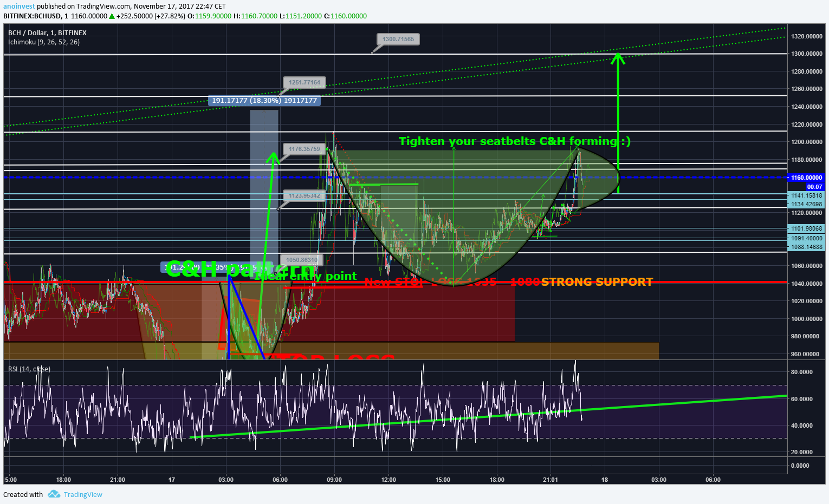This screenshot has height=504, width=829.
Task: Click the 1040.00000 price axis value
Action: [807, 284]
